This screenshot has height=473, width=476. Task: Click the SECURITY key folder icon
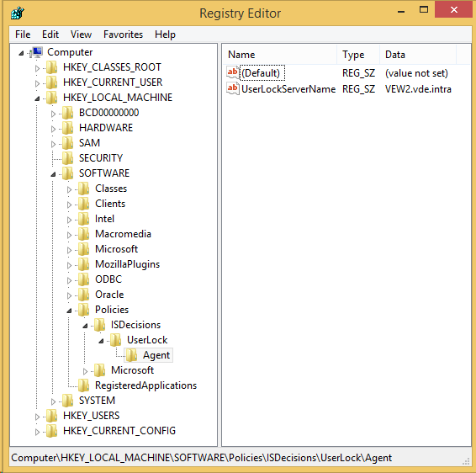point(67,158)
